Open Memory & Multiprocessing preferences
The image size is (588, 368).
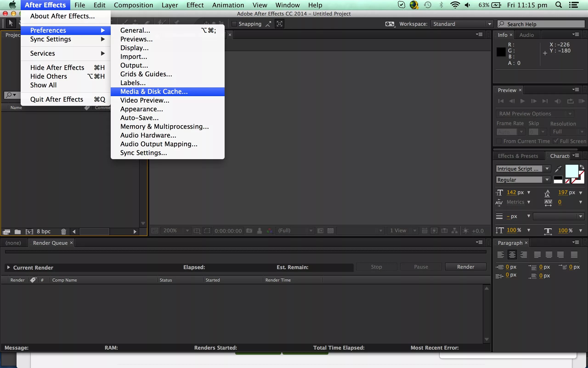tap(167, 126)
